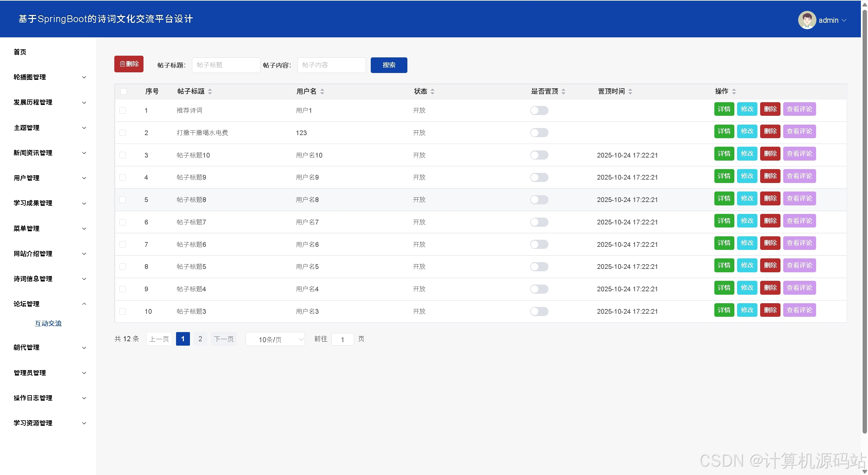This screenshot has height=475, width=868.
Task: Click 修改 for 推荐诗词 row
Action: 747,109
